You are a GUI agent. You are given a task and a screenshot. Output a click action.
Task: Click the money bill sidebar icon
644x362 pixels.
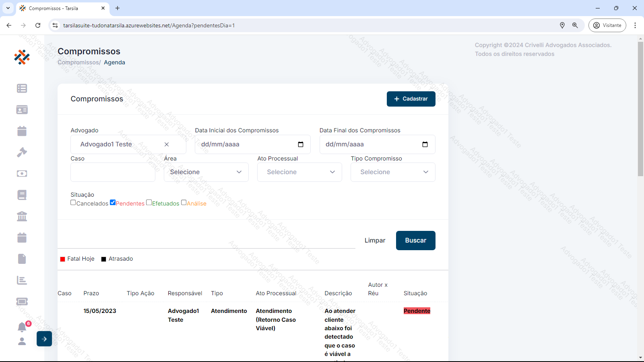[x=22, y=174]
